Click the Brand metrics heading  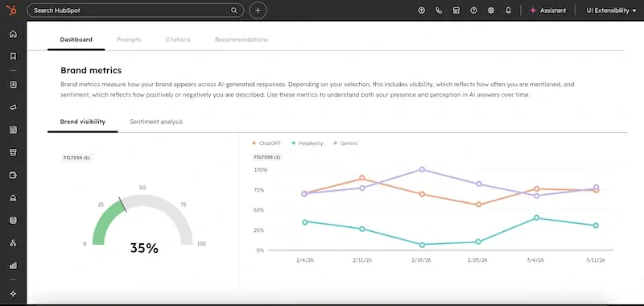click(91, 71)
